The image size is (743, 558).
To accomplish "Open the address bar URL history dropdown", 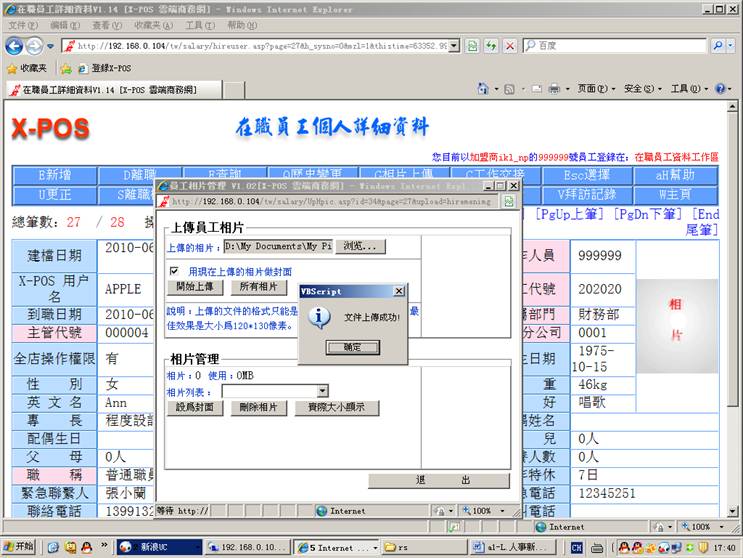I will click(455, 46).
